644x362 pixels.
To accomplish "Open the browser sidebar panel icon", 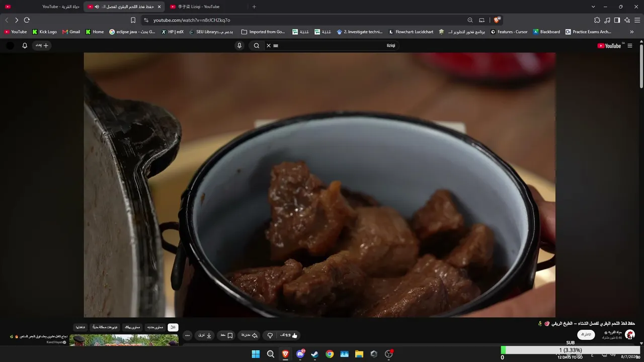I will 617,20.
